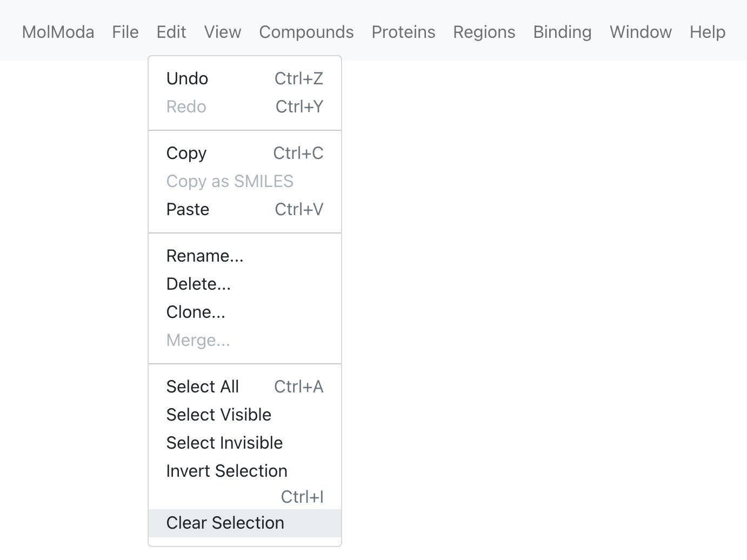The image size is (747, 560).
Task: Choose Invert Selection from the menu
Action: point(245,483)
